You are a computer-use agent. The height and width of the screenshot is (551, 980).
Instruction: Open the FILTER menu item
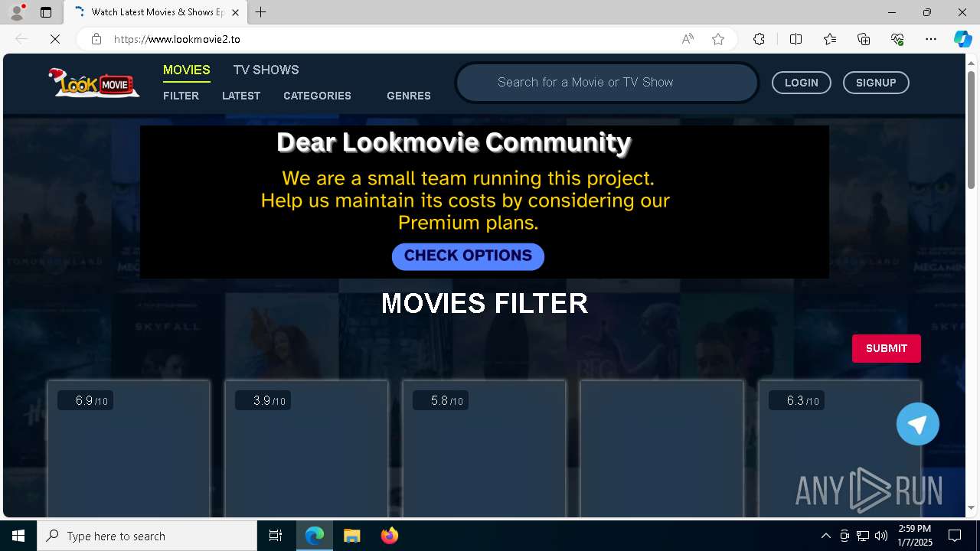point(181,96)
